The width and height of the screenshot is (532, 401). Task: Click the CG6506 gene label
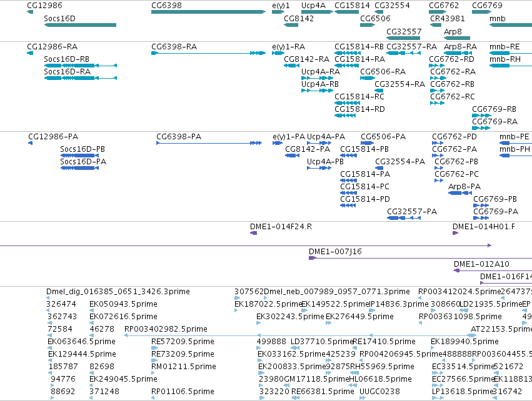pos(375,18)
